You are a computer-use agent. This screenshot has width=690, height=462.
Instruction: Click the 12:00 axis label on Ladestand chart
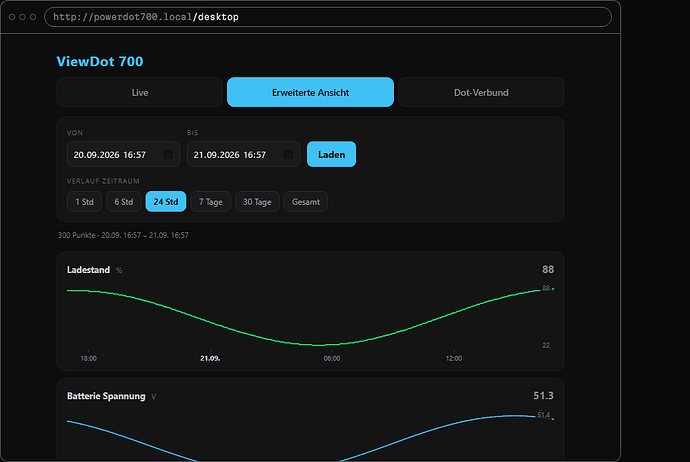click(454, 358)
